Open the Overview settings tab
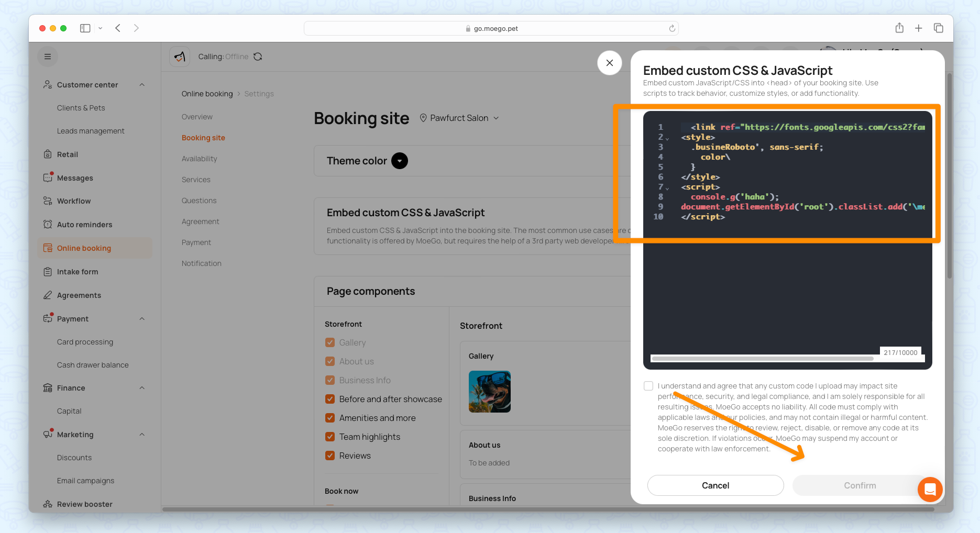Viewport: 980px width, 533px height. [197, 117]
